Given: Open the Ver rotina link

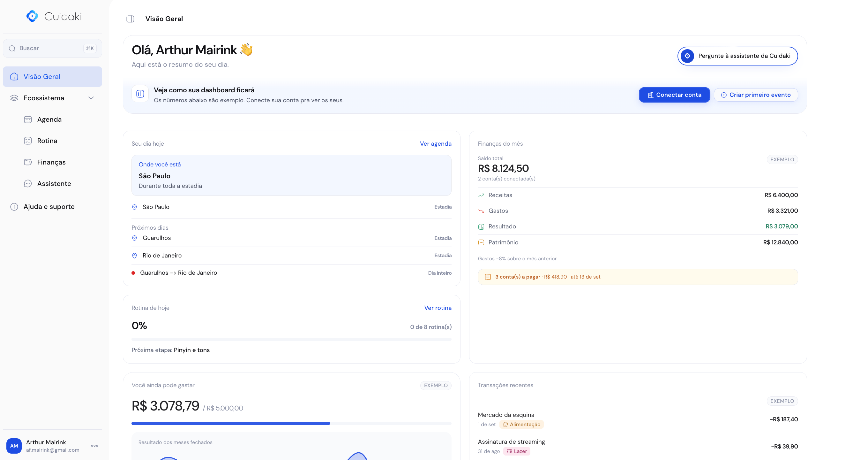Looking at the screenshot, I should tap(438, 308).
